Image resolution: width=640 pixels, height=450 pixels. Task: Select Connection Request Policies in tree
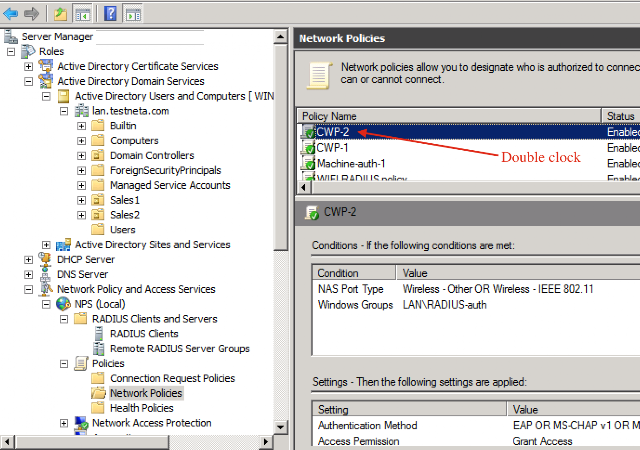click(172, 378)
